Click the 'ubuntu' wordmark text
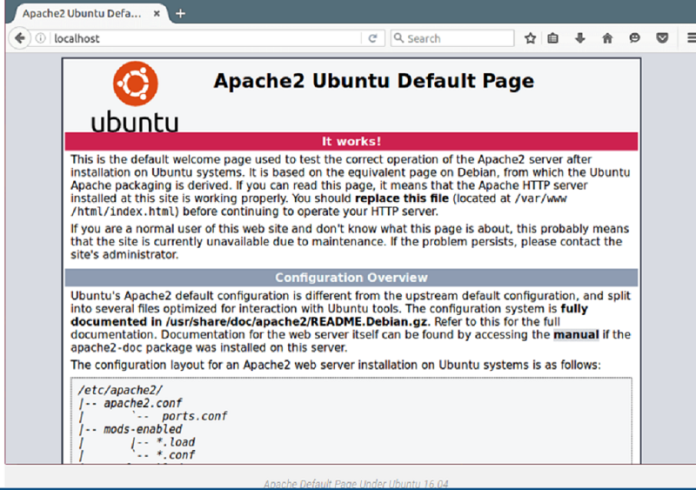This screenshot has height=490, width=696. point(135,122)
